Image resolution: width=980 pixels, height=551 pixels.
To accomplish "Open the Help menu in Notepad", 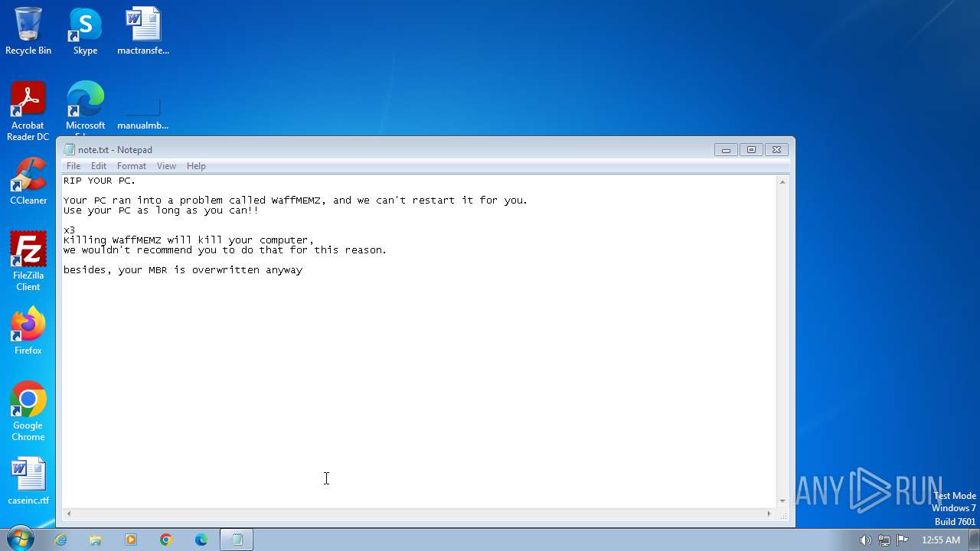I will tap(196, 166).
